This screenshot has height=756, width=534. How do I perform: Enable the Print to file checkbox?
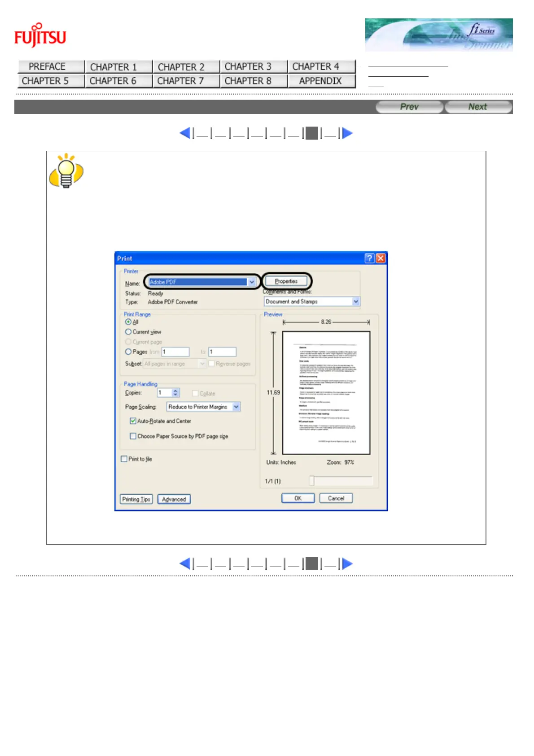pyautogui.click(x=124, y=459)
